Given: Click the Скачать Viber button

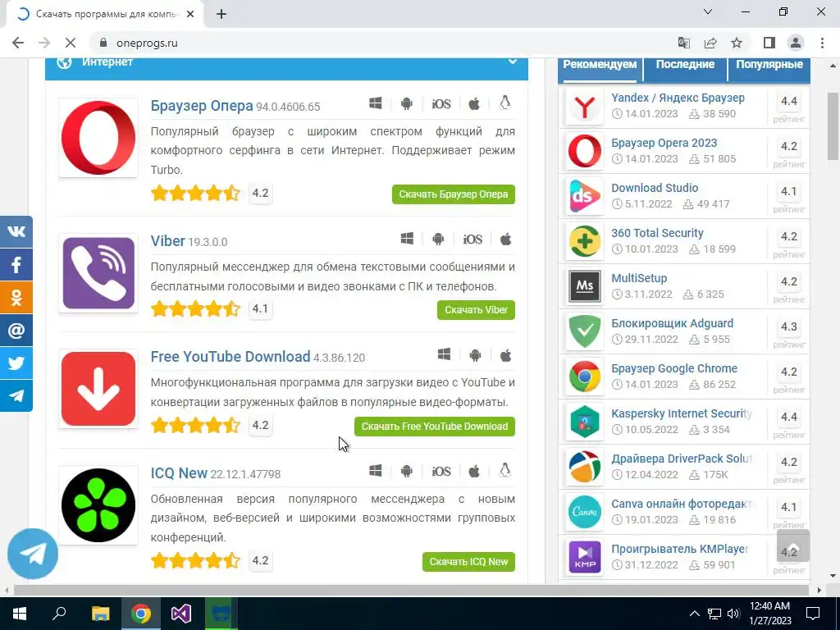Looking at the screenshot, I should (x=476, y=310).
